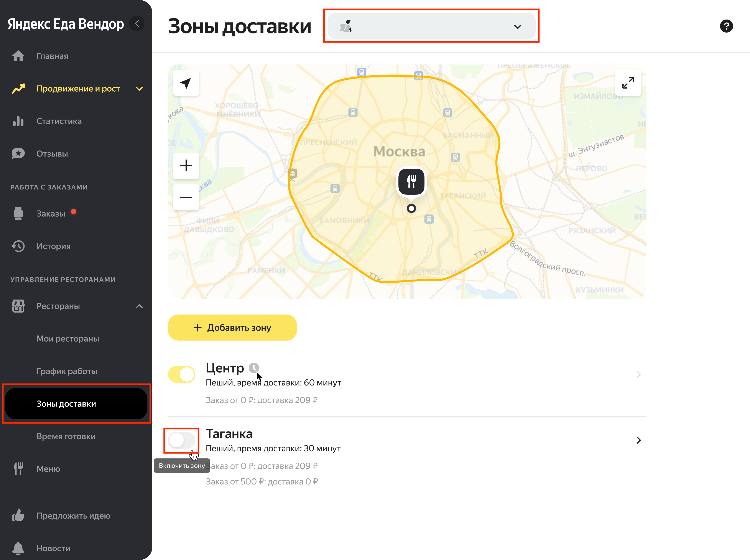Disable the Центр delivery zone toggle
Viewport: 750px width, 560px height.
(182, 374)
